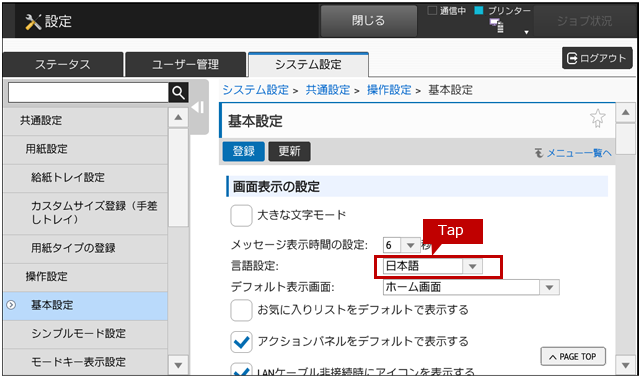
Task: Click the search magnifier icon
Action: coord(178,93)
